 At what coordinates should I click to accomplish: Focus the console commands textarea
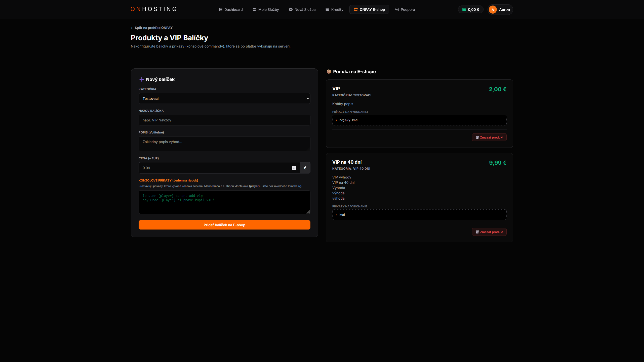coord(224,202)
